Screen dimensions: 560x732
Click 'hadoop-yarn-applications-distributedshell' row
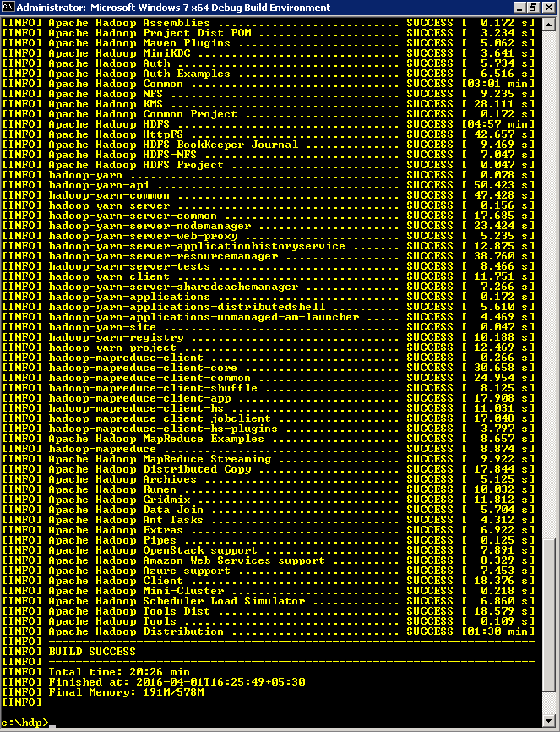(269, 307)
